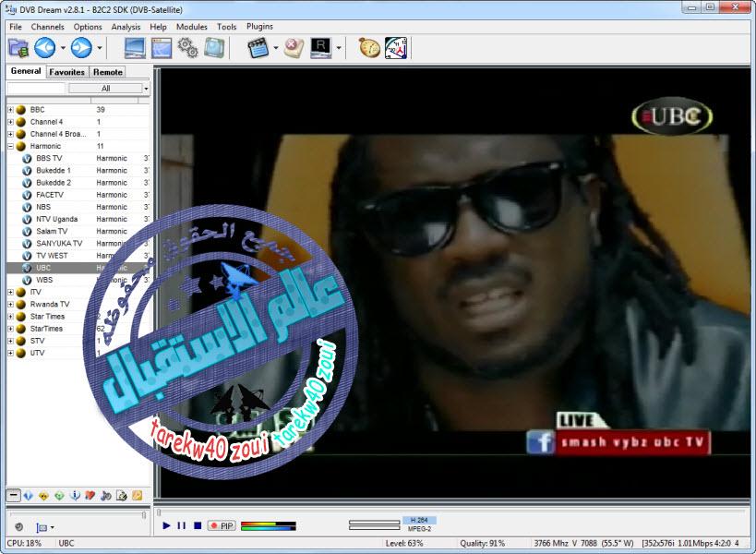
Task: Stop the video playback
Action: click(x=198, y=525)
